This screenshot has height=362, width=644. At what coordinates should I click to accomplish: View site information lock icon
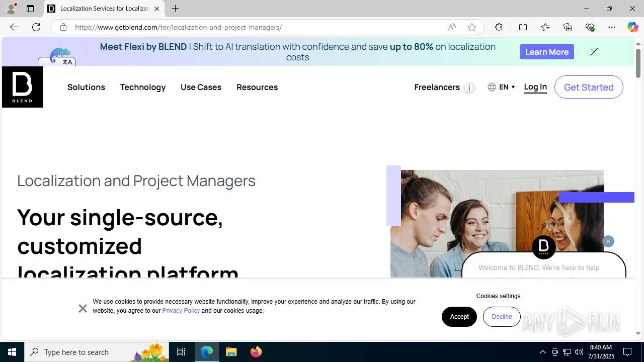[63, 27]
